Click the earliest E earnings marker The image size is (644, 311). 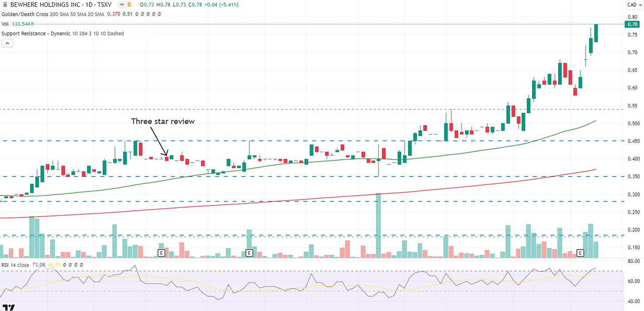pyautogui.click(x=161, y=253)
